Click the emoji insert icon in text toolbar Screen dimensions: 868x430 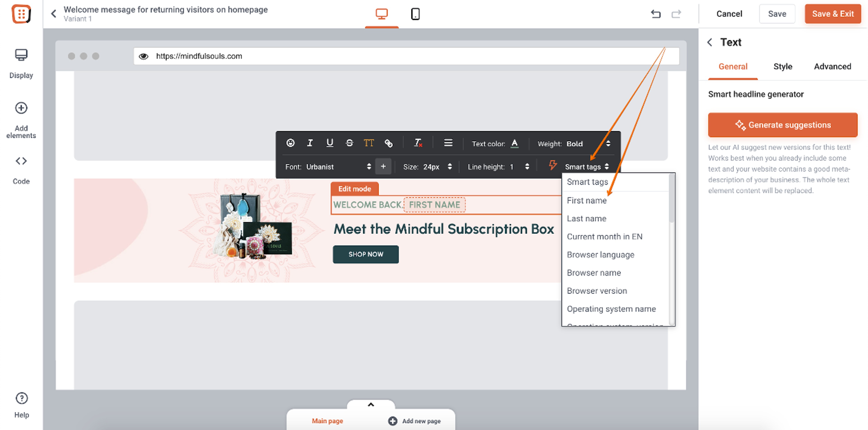(x=290, y=143)
